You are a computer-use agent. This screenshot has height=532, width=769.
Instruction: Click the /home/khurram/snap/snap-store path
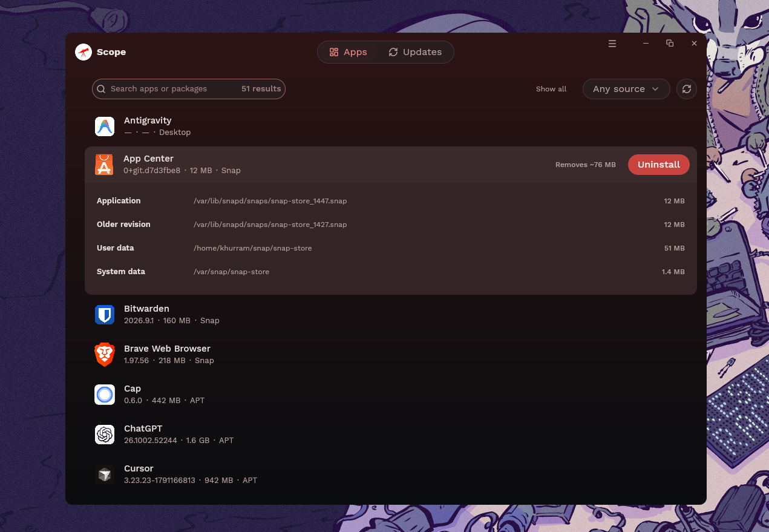click(x=253, y=248)
